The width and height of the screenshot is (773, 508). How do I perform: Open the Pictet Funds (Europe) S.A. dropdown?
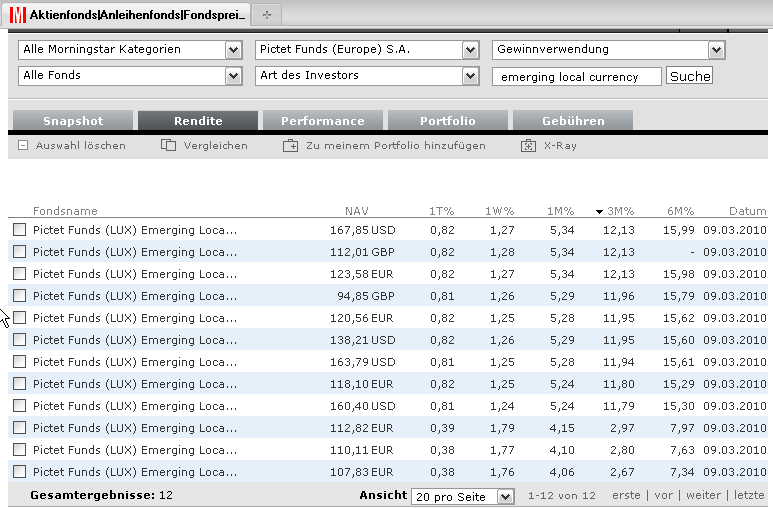tap(367, 50)
